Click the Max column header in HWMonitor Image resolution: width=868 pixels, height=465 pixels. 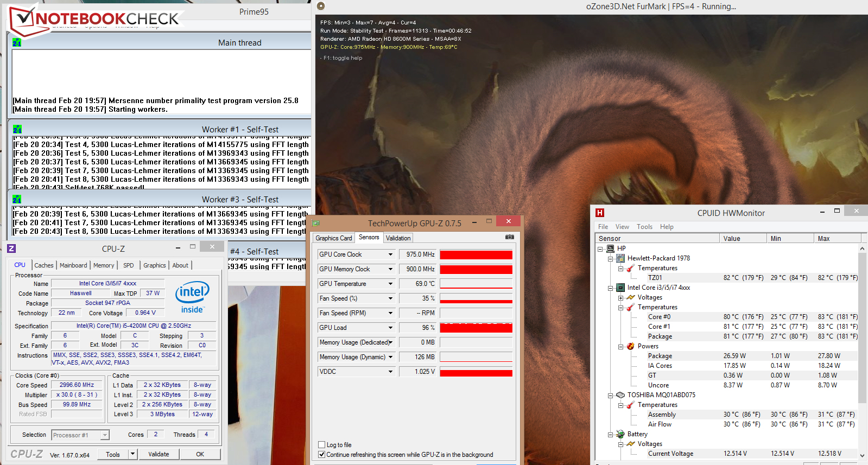click(838, 238)
